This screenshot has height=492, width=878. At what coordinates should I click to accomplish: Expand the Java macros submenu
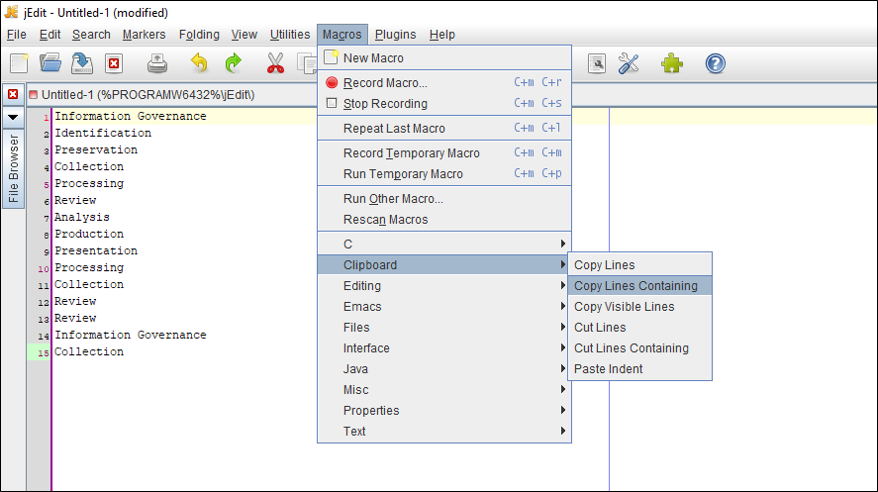coord(445,369)
